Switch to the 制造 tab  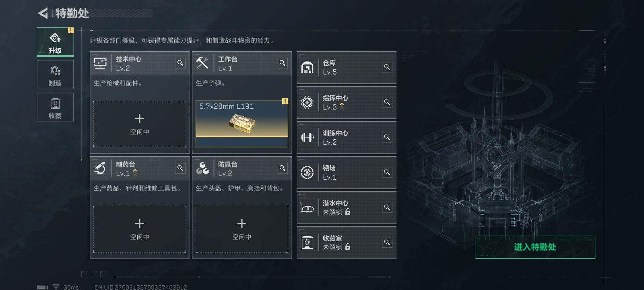pyautogui.click(x=55, y=75)
